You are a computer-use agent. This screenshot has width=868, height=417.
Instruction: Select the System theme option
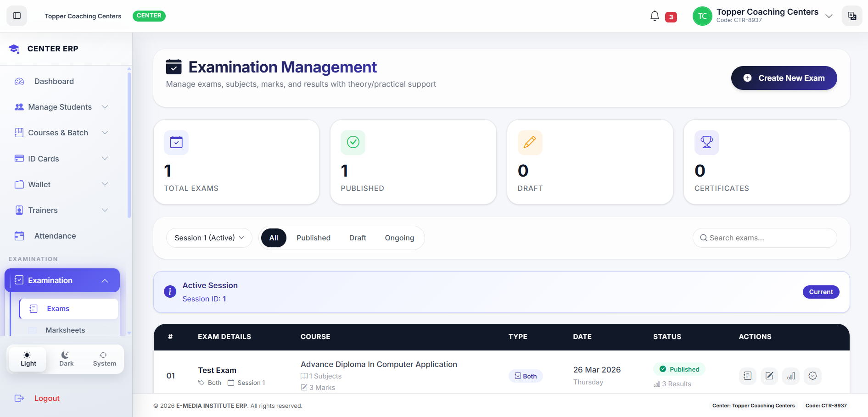pyautogui.click(x=104, y=359)
